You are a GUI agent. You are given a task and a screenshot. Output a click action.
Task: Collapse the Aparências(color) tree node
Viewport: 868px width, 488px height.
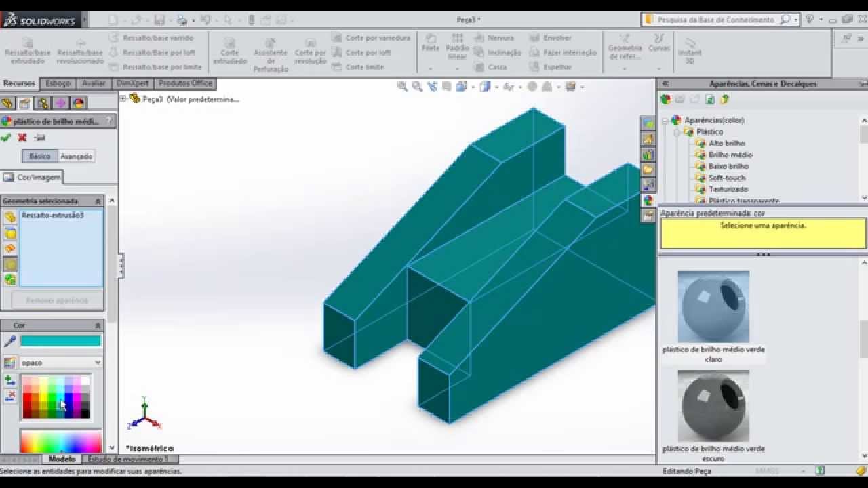coord(665,121)
